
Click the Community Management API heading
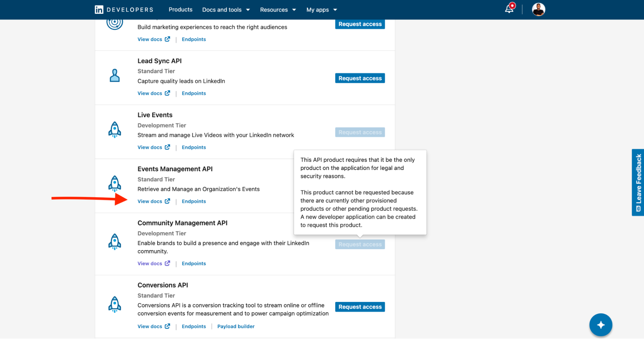point(182,223)
